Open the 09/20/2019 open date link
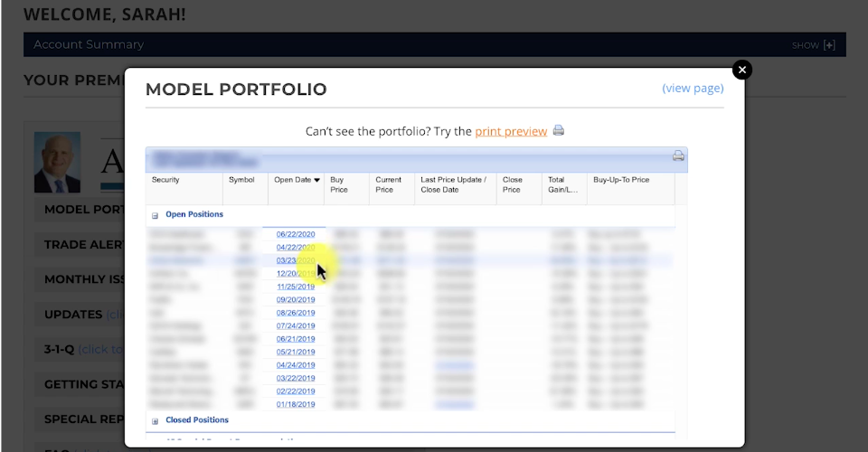 [x=296, y=300]
